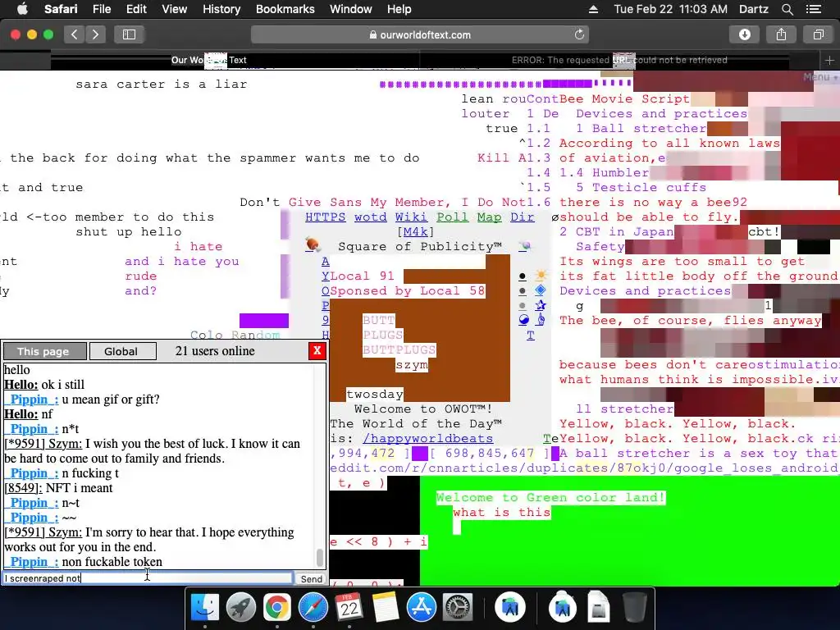This screenshot has width=840, height=630.
Task: Follow the wotd link
Action: pyautogui.click(x=370, y=217)
